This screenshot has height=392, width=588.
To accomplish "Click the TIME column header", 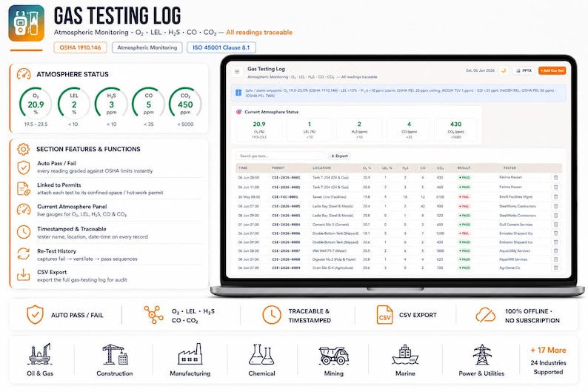I will pyautogui.click(x=243, y=167).
